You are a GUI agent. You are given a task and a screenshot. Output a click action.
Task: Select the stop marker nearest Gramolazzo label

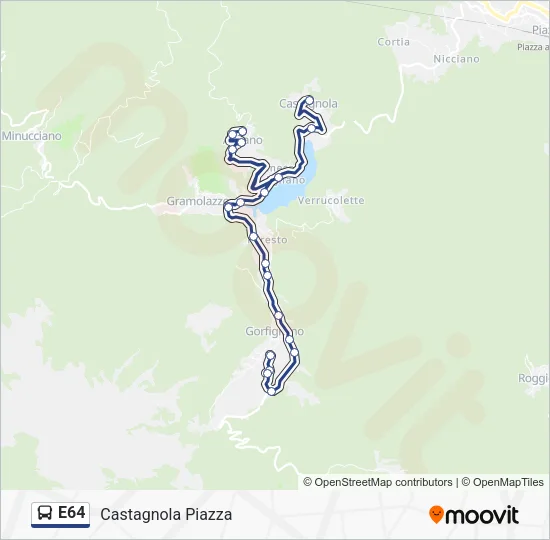pos(228,208)
